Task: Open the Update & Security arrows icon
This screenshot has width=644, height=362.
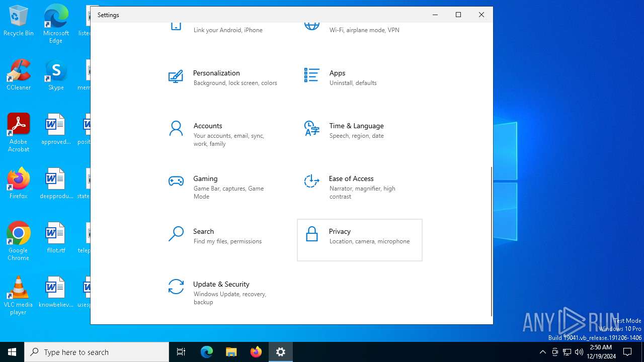Action: [x=176, y=287]
